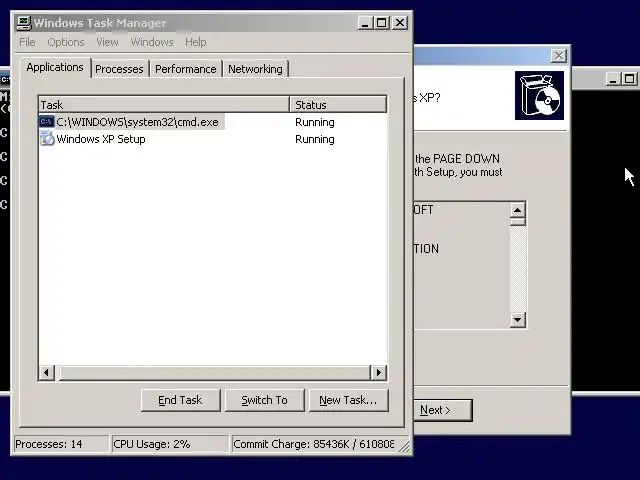Switch to the Performance tab

point(186,69)
